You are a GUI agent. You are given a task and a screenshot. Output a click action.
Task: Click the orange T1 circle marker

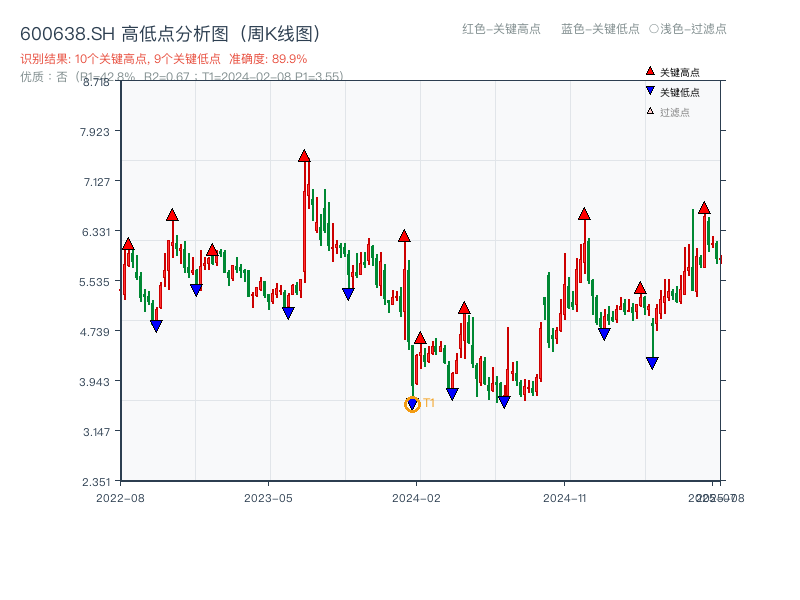[x=412, y=403]
